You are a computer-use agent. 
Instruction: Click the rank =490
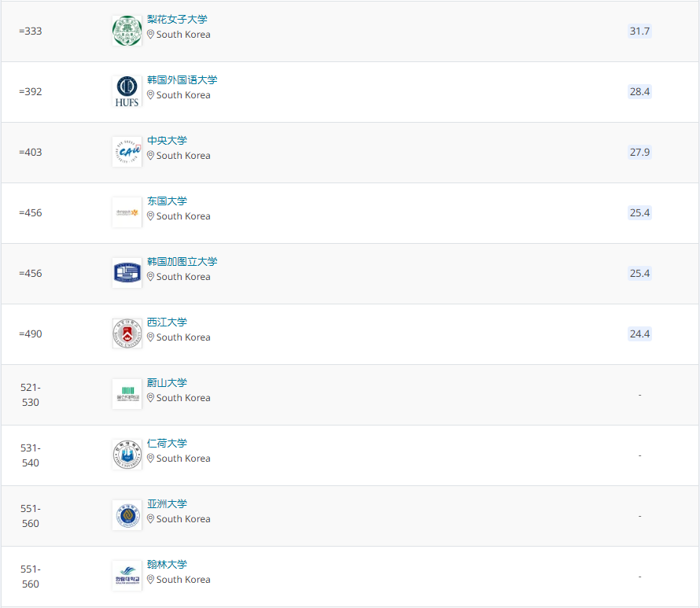tap(31, 333)
